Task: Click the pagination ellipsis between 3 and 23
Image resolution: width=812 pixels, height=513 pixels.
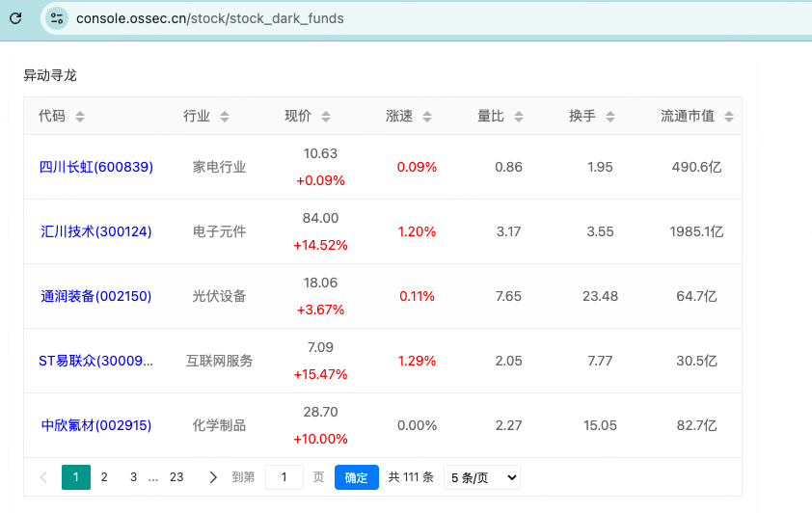Action: [x=153, y=478]
